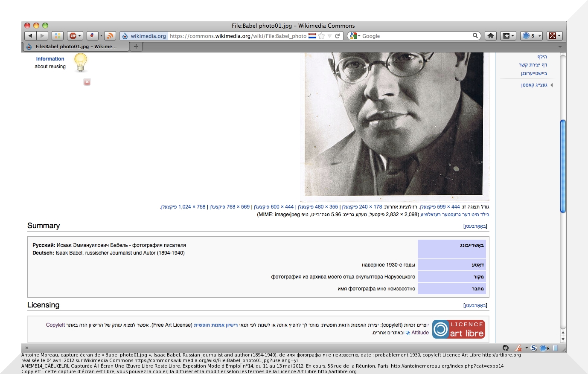Click the page vertical scrollbar thumb
588x374 pixels.
[563, 166]
